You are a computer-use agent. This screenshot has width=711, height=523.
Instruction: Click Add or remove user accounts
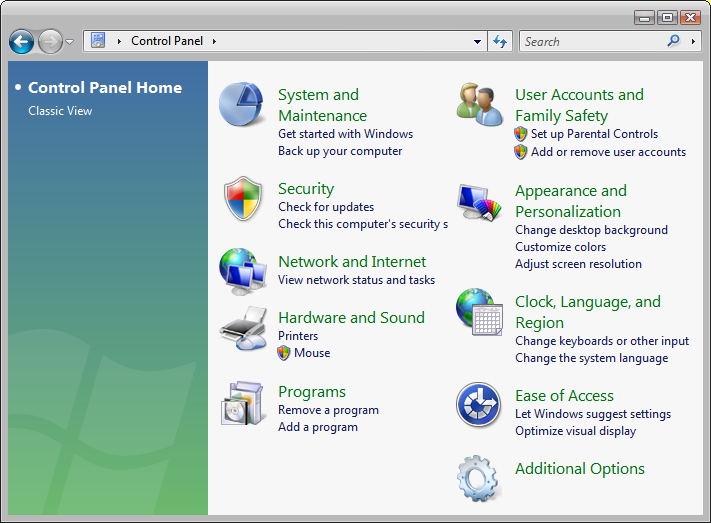click(608, 152)
